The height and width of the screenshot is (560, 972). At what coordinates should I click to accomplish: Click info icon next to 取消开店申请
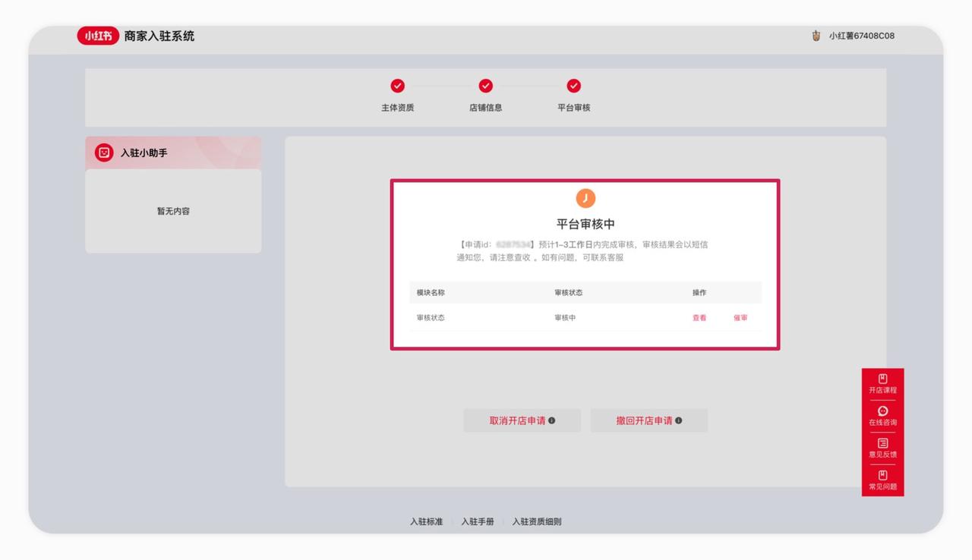[x=552, y=420]
